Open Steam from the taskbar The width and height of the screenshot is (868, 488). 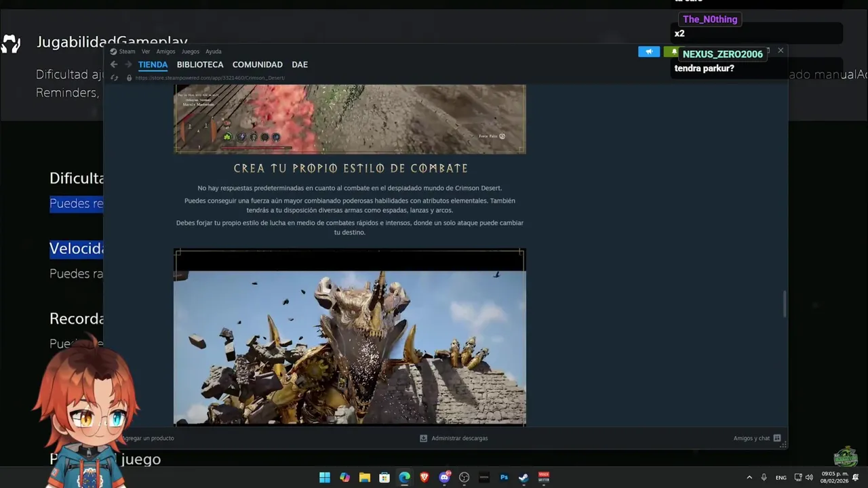coord(524,477)
